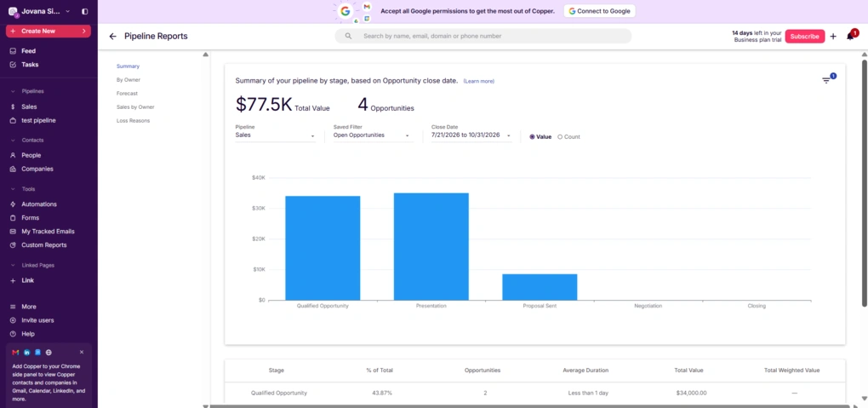Click the Subscribe button
Screen dimensions: 868x408
804,36
